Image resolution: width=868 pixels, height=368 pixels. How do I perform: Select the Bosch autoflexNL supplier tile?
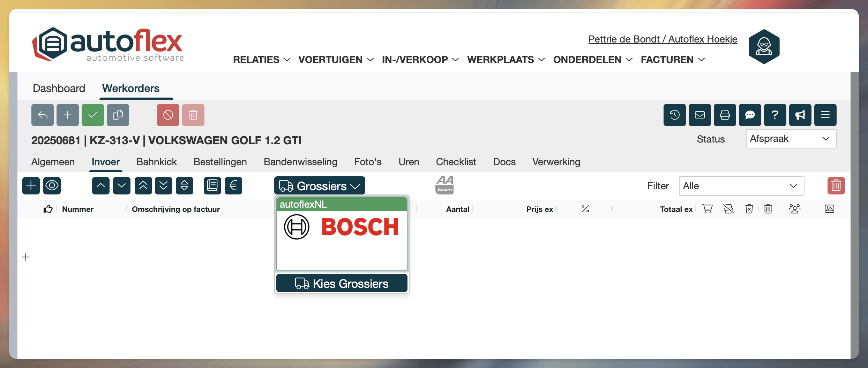point(342,233)
